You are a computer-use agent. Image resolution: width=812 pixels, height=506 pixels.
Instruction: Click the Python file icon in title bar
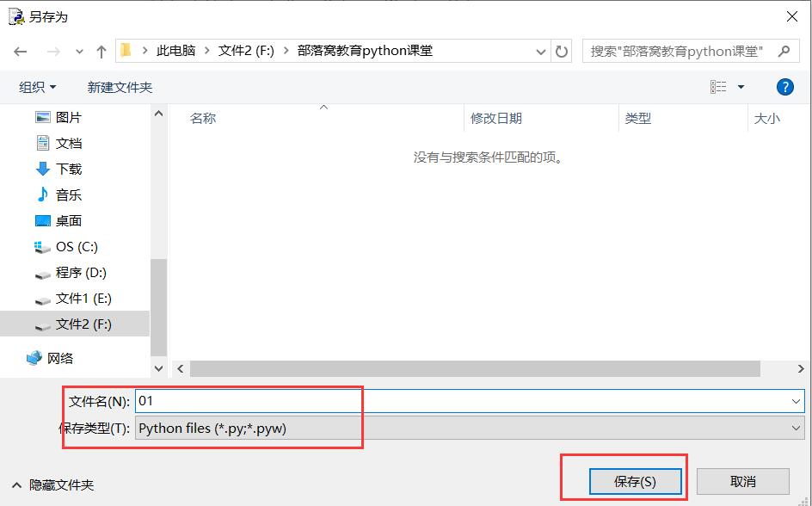16,16
